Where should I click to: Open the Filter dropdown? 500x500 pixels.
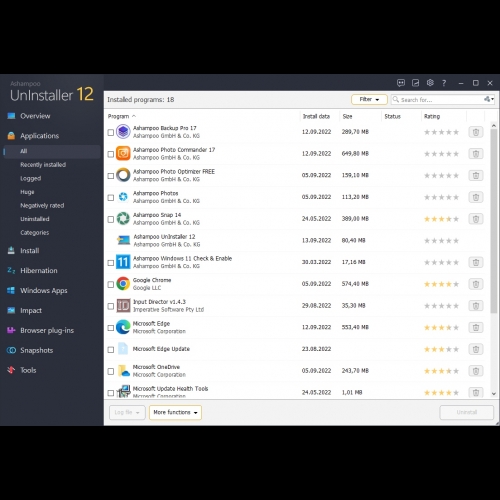(369, 99)
